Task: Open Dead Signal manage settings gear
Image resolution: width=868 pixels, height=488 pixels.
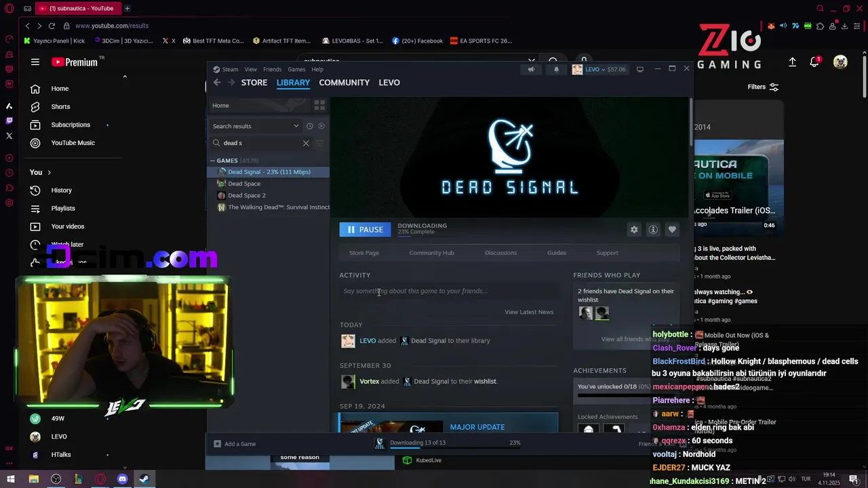Action: (x=634, y=230)
